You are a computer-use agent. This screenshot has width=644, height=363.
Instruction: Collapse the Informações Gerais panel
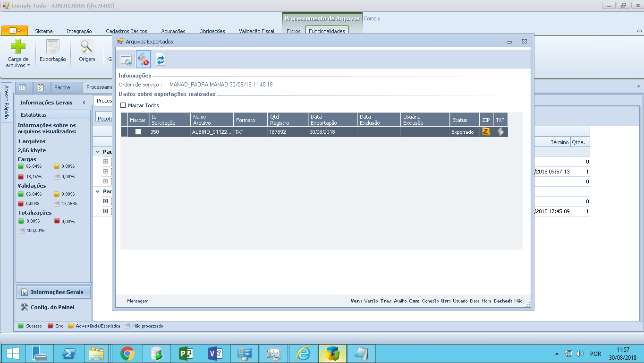84,103
